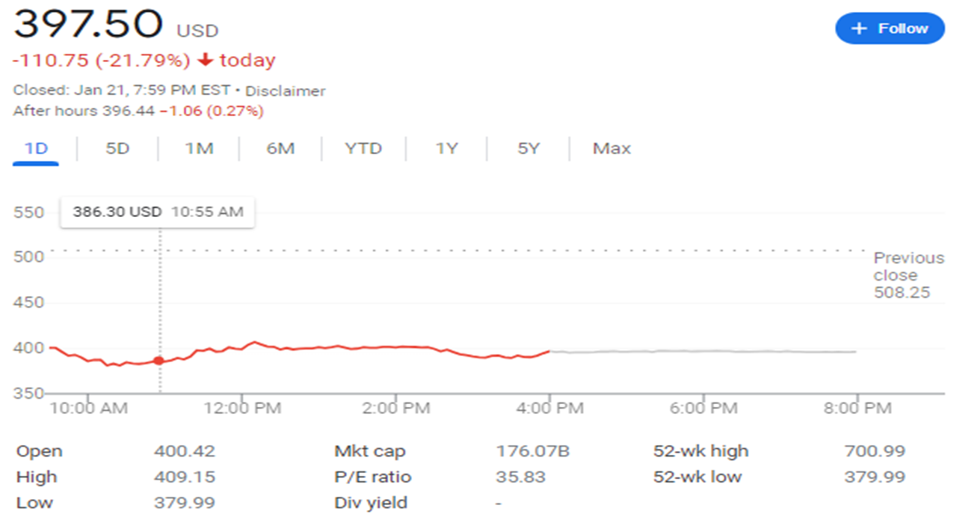This screenshot has height=523, width=980.
Task: Click the large 397.50 price figure
Action: 88,25
